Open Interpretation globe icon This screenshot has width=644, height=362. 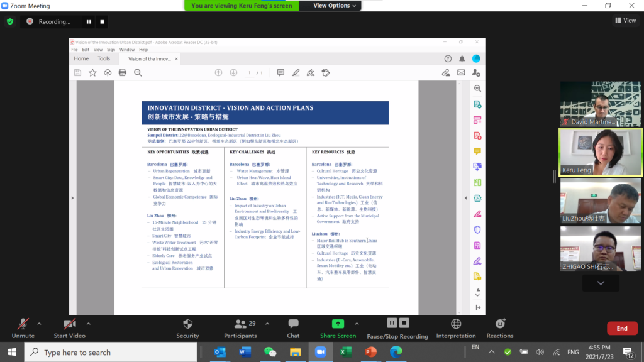pyautogui.click(x=456, y=324)
